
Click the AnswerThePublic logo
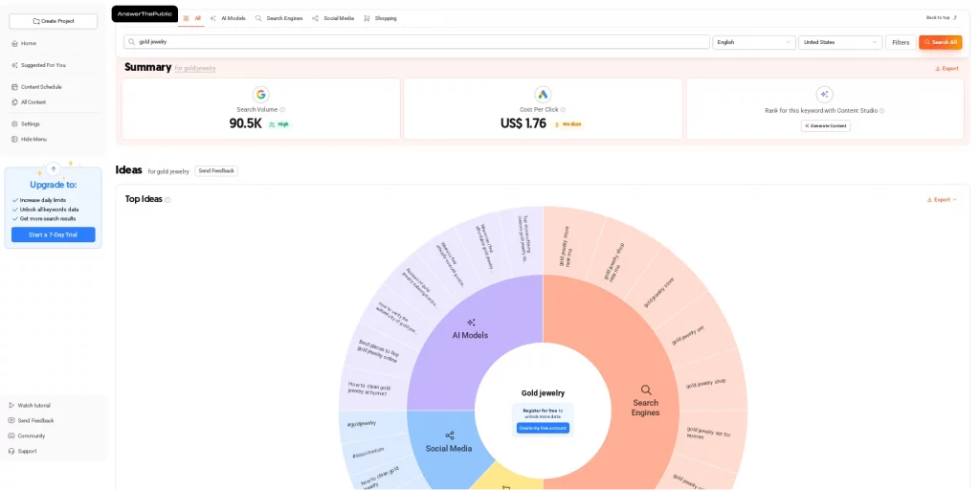click(x=145, y=13)
